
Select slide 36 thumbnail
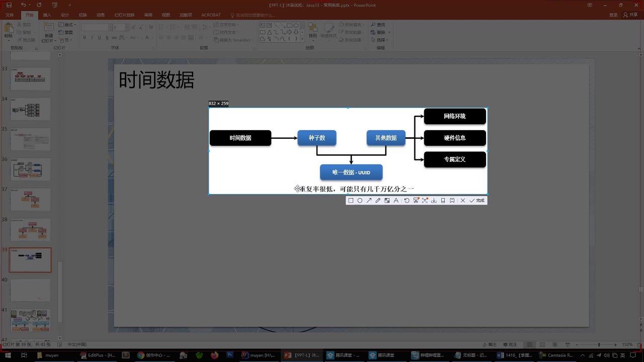pyautogui.click(x=30, y=169)
